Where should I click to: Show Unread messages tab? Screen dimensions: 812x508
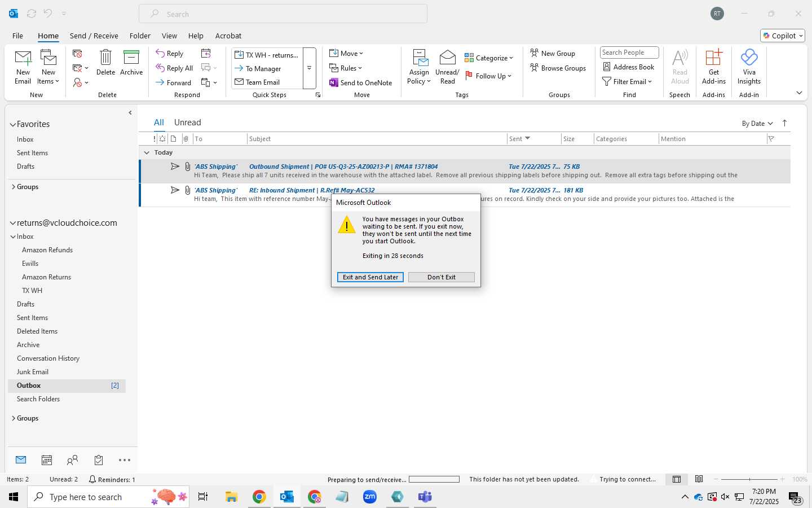[x=188, y=122]
